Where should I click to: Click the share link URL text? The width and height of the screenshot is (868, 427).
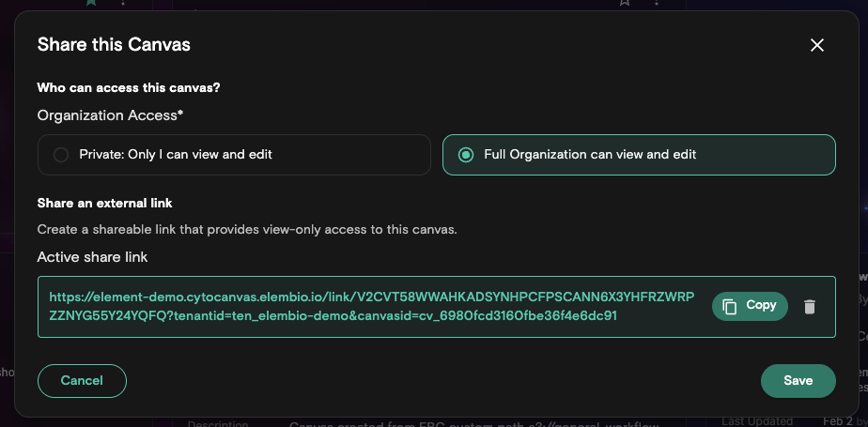[x=371, y=307]
